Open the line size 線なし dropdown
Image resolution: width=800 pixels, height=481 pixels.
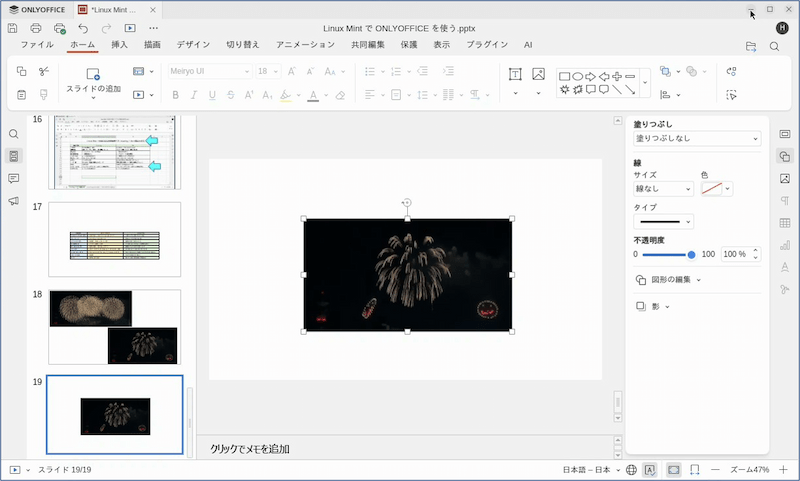pos(663,189)
